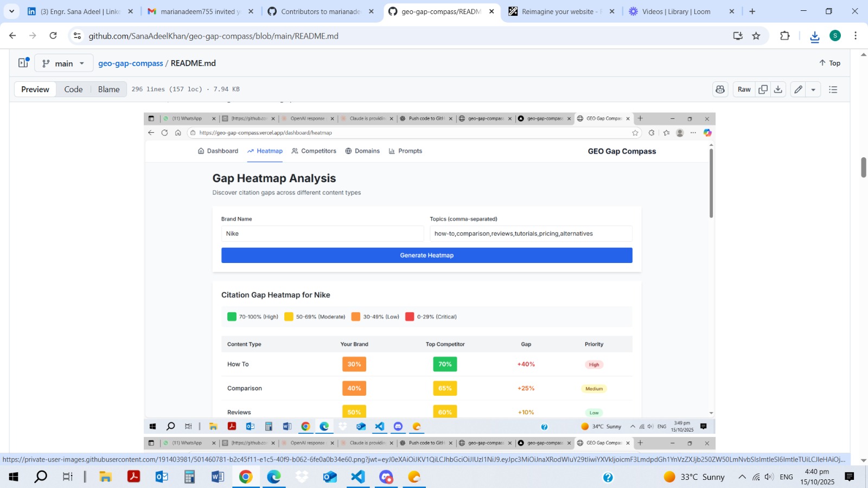Open Calculator from the taskbar
This screenshot has width=868, height=488.
click(189, 477)
